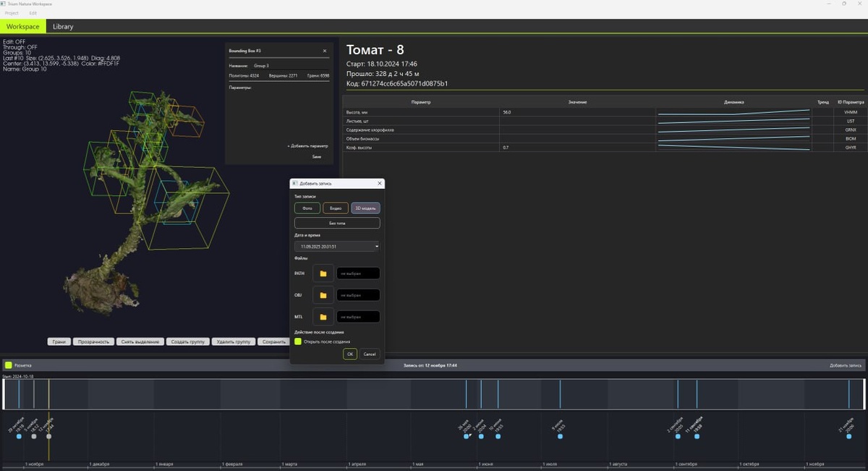Click the ID Параметра column header
Image resolution: width=868 pixels, height=471 pixels.
[851, 102]
